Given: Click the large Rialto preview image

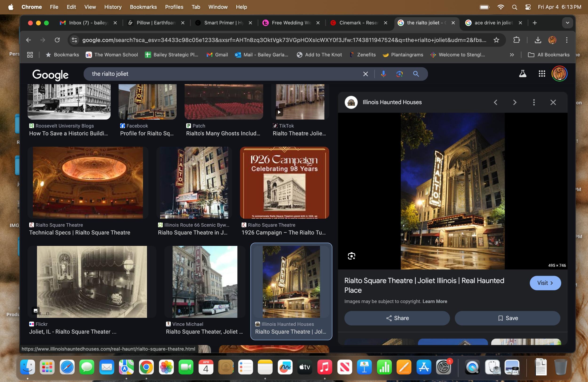Looking at the screenshot, I should coord(453,191).
